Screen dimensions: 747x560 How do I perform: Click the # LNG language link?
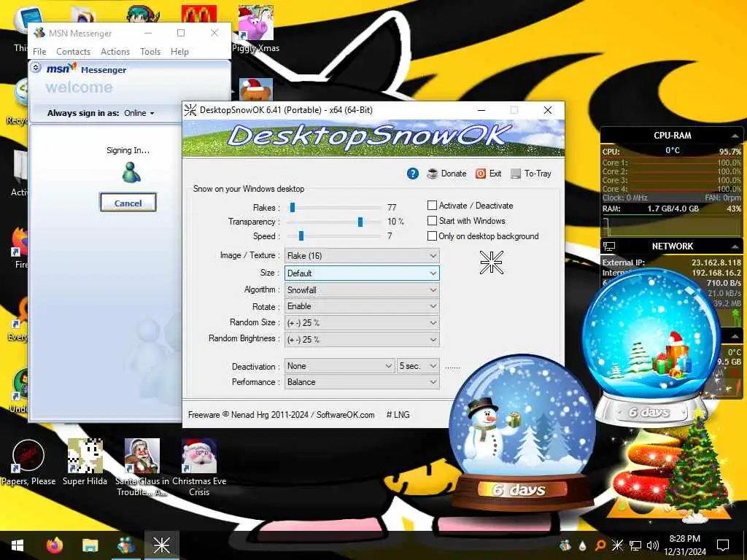(x=398, y=415)
